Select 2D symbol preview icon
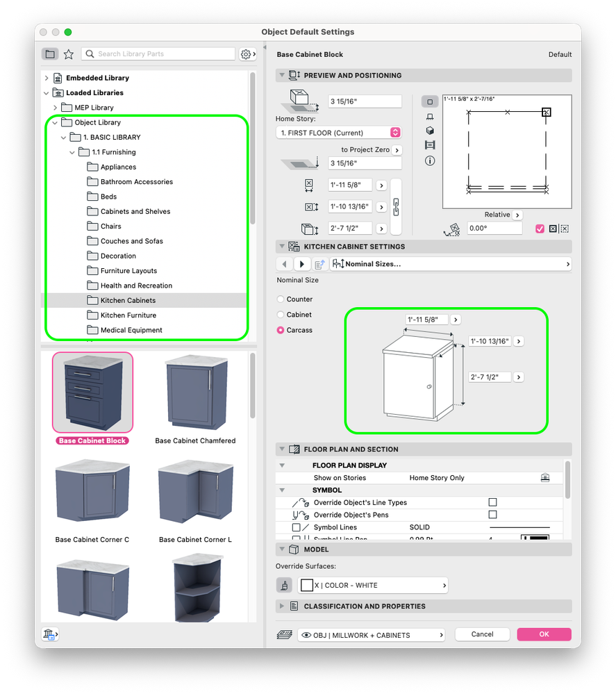The image size is (616, 694). tap(430, 102)
